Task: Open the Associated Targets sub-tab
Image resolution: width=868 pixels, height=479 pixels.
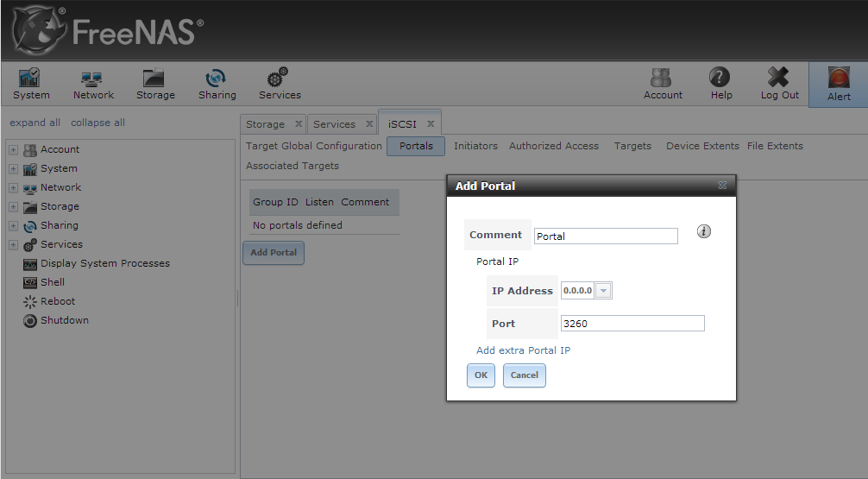Action: 292,166
